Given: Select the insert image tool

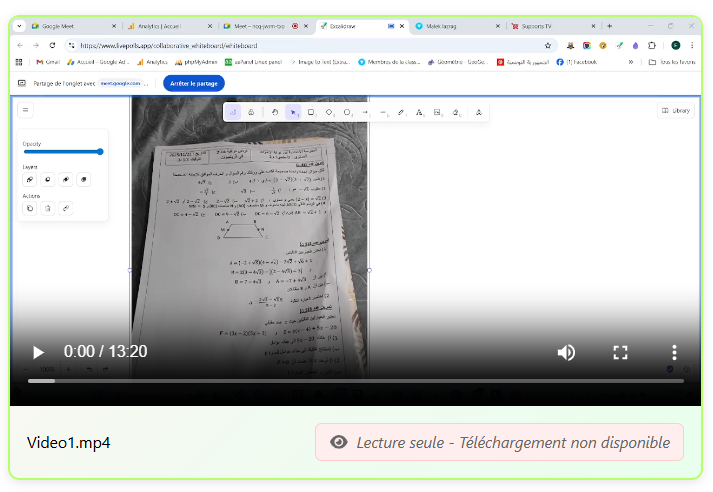Looking at the screenshot, I should [437, 113].
